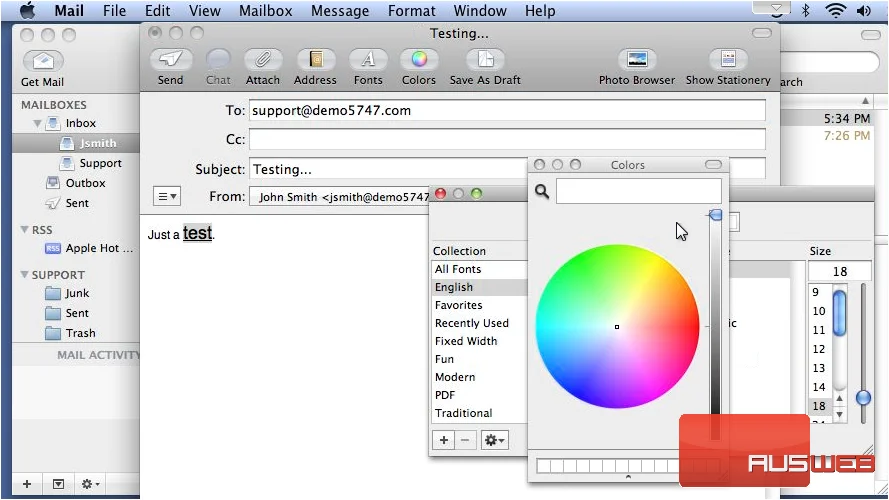889x500 pixels.
Task: Select the Jsmith inbox mailbox
Action: (76, 143)
